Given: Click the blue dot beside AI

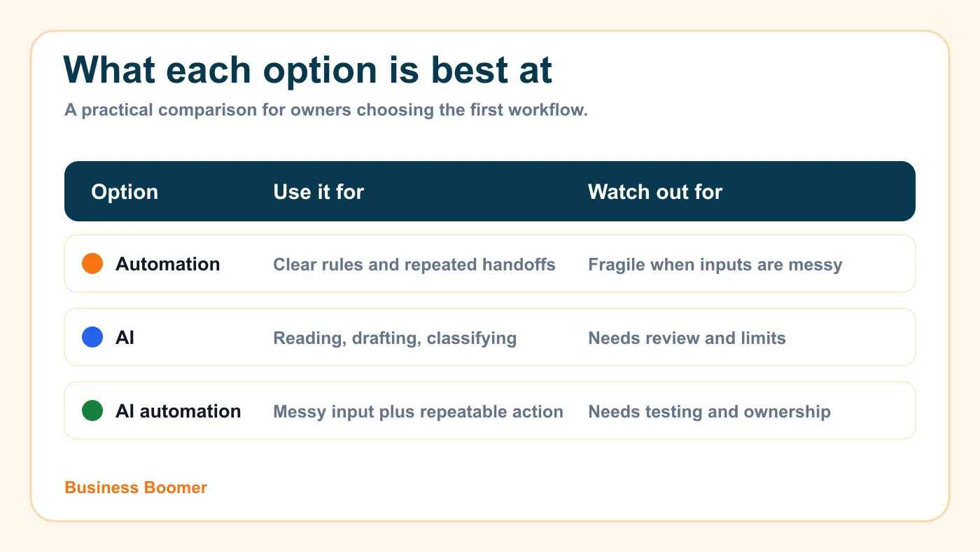Looking at the screenshot, I should [x=92, y=337].
